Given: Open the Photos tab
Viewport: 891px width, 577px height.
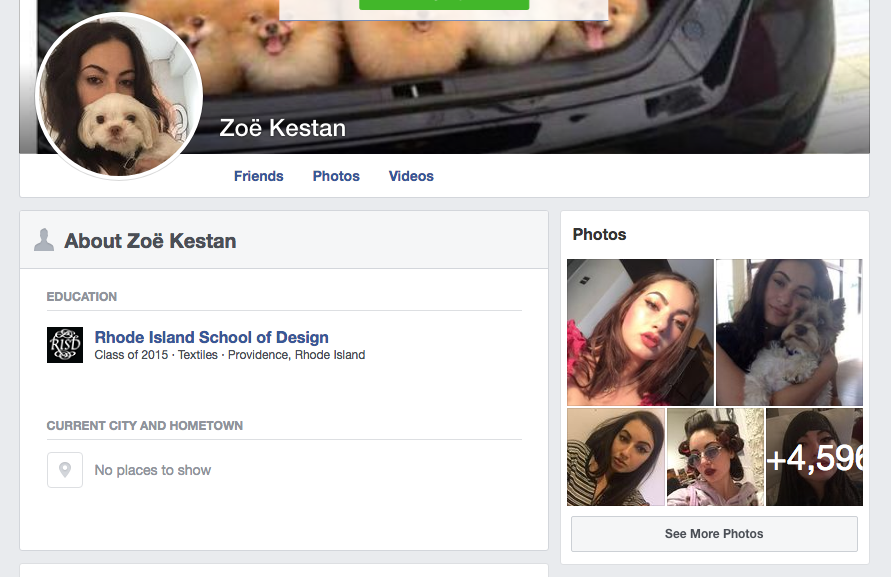Looking at the screenshot, I should [336, 176].
